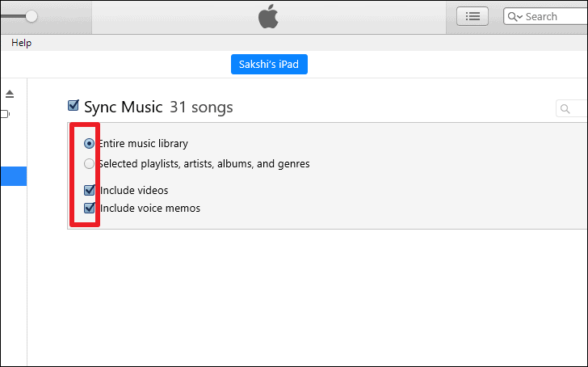Image resolution: width=588 pixels, height=367 pixels.
Task: Click the 31 songs count text
Action: click(x=201, y=108)
